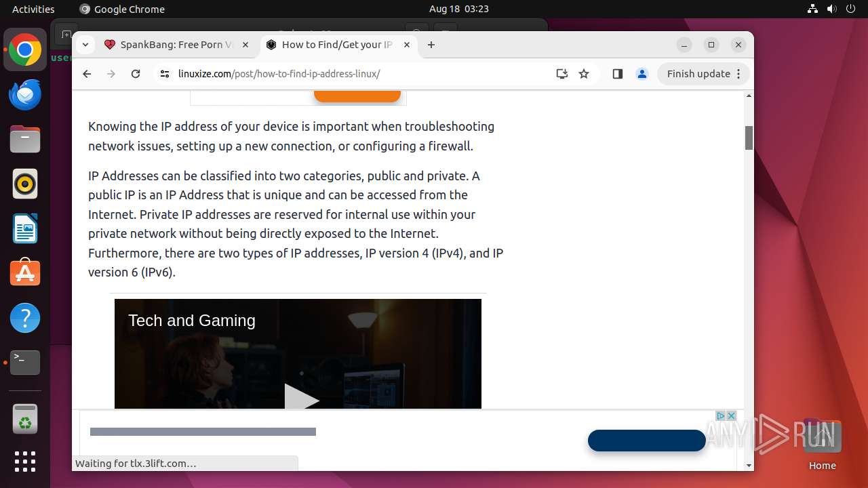Open the Terminal from the dock
868x488 pixels.
click(x=25, y=363)
